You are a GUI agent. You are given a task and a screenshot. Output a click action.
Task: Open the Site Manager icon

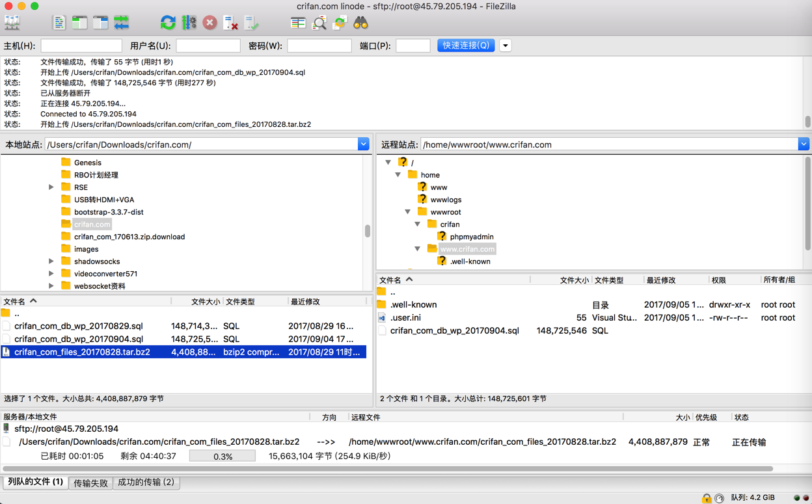pyautogui.click(x=12, y=23)
